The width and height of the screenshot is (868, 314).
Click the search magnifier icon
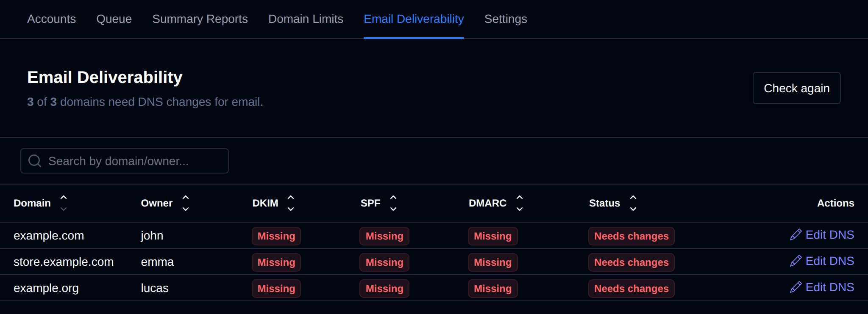tap(35, 161)
